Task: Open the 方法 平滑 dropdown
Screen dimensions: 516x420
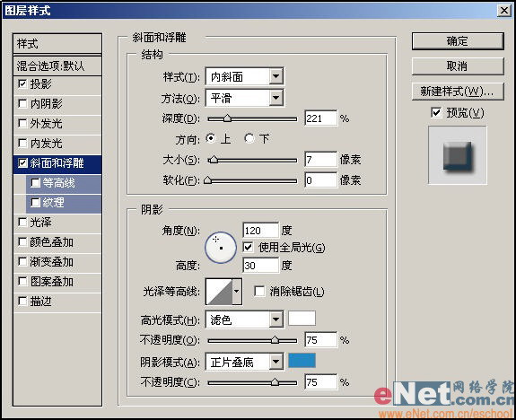Action: [x=276, y=98]
